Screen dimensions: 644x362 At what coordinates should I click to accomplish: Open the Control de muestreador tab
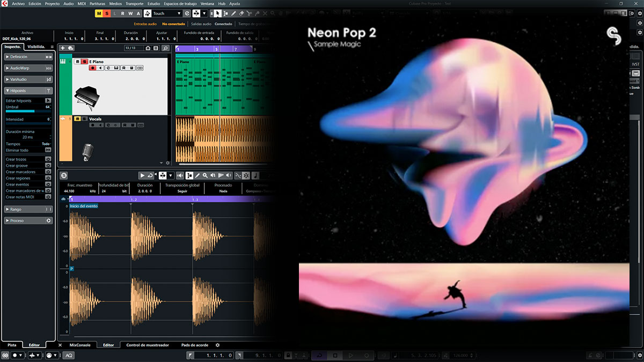148,345
